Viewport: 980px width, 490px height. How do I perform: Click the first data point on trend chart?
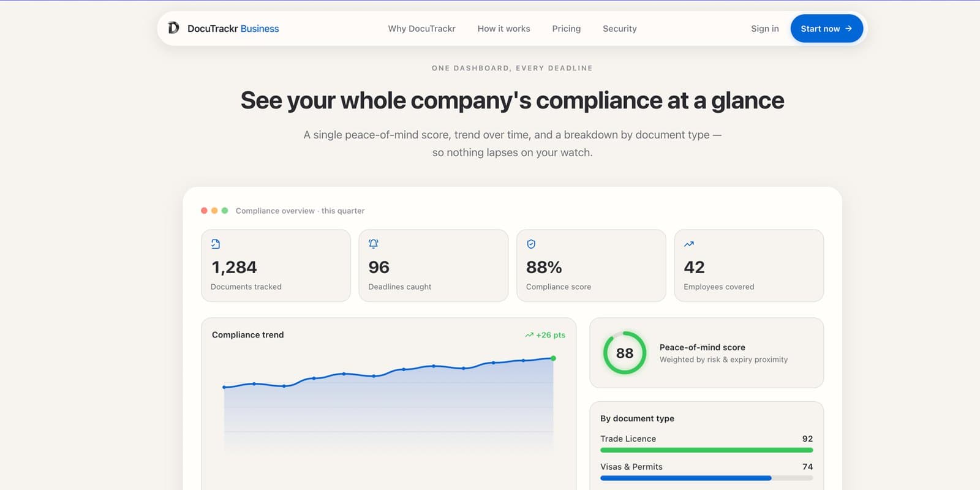(224, 387)
